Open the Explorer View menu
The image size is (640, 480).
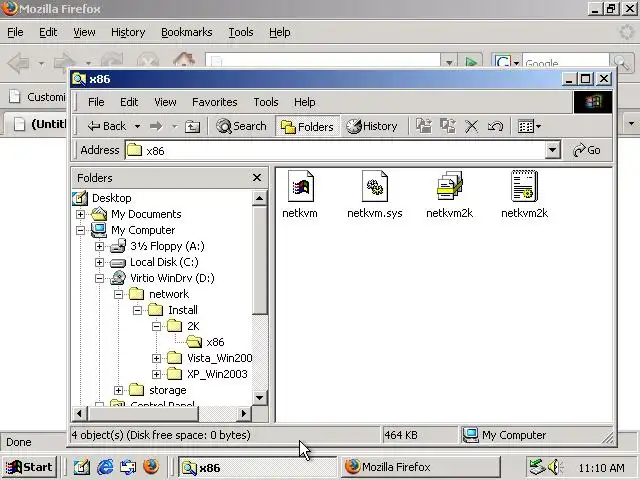(165, 102)
